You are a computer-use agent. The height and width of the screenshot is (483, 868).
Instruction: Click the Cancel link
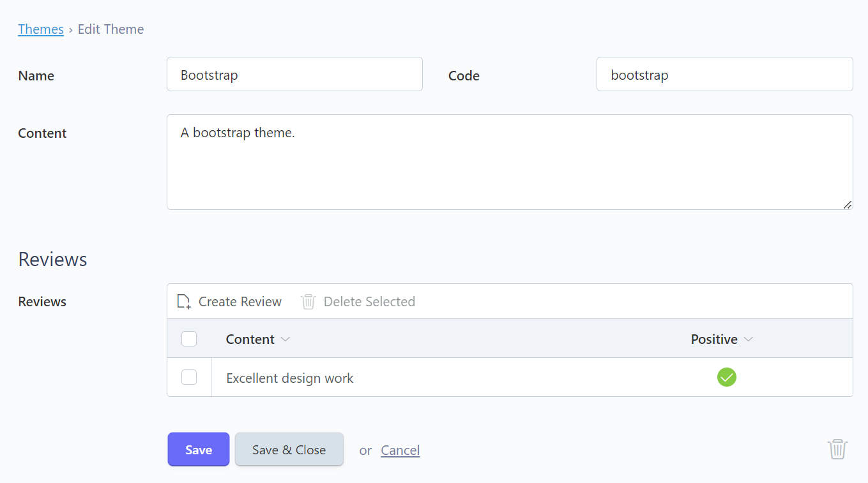point(400,450)
